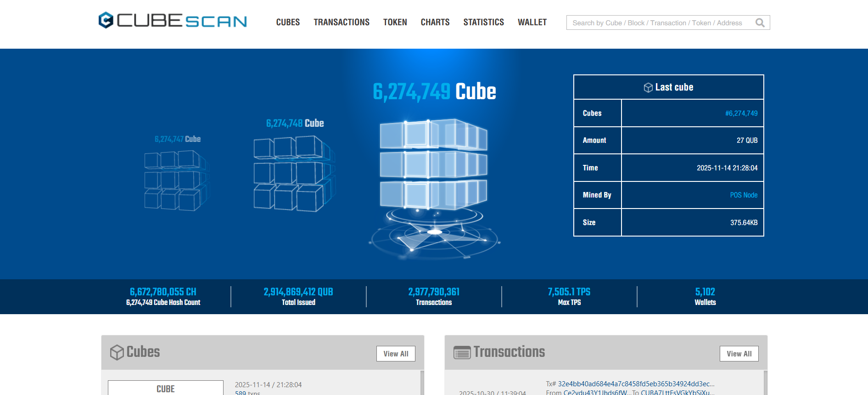Click the Cubes panel cube icon
The width and height of the screenshot is (868, 395).
pos(117,352)
